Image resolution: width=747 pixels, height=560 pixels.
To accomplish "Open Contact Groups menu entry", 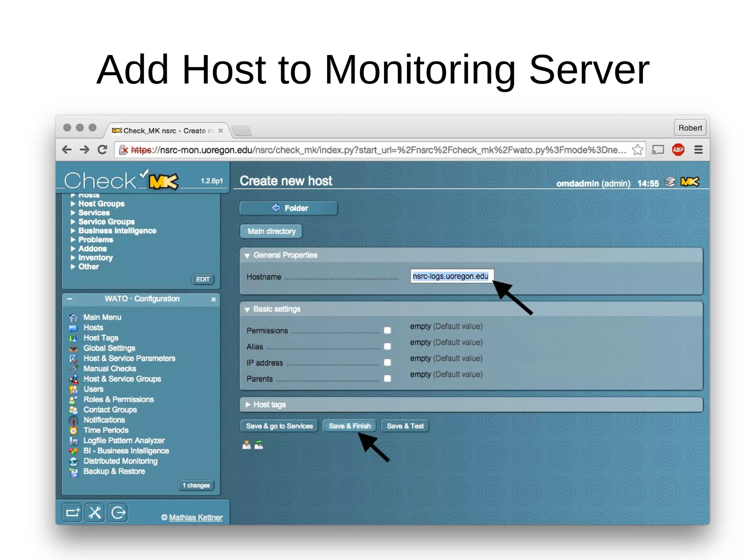I will tap(110, 410).
